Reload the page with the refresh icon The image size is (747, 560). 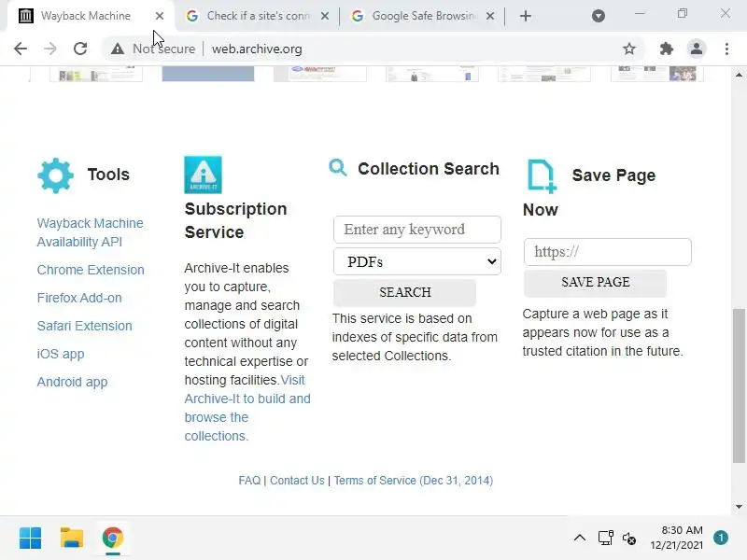coord(80,49)
